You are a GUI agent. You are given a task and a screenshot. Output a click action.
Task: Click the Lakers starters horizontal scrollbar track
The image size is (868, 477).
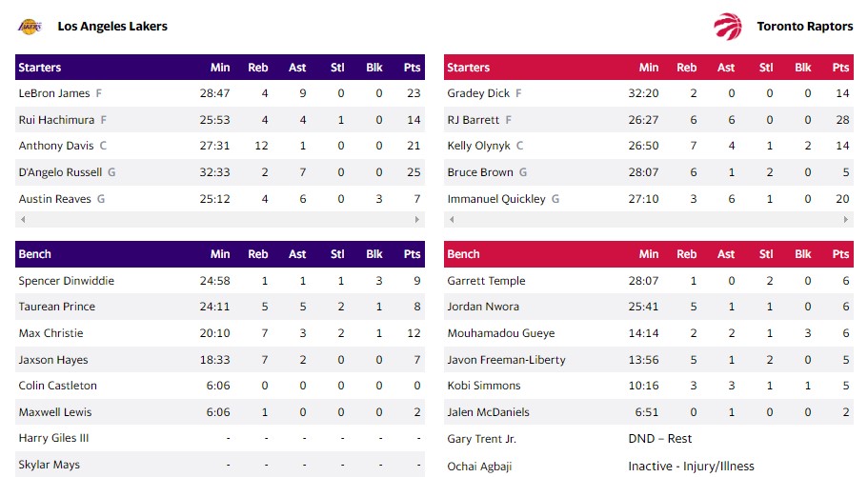[219, 220]
